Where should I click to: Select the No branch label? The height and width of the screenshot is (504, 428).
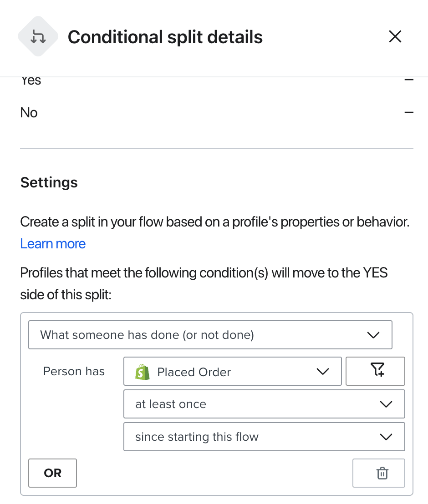(x=29, y=112)
